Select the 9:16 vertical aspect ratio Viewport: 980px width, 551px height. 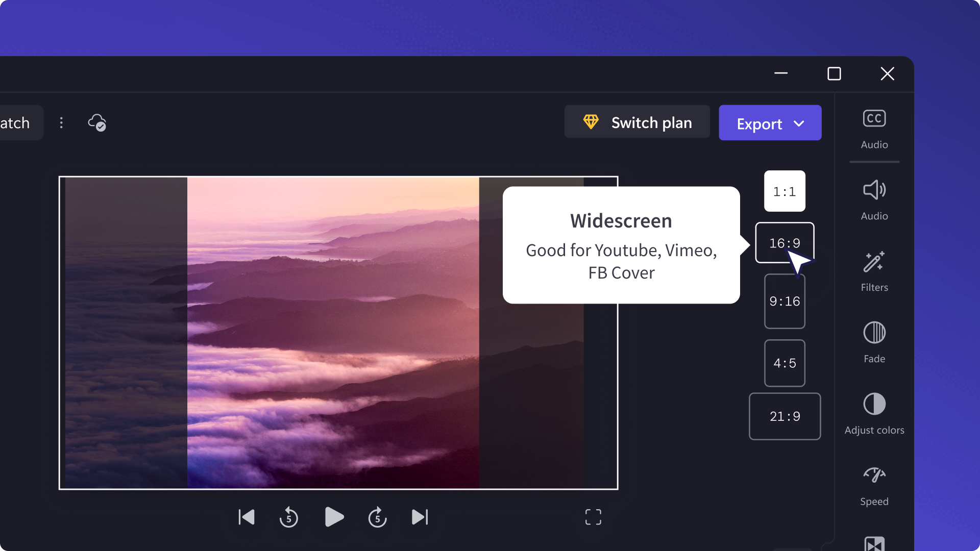[x=785, y=302]
